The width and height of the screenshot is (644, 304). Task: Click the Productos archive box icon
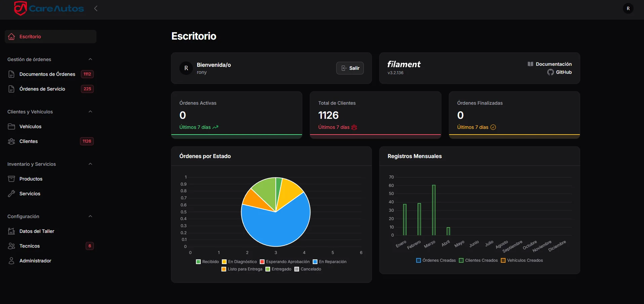[x=11, y=179]
